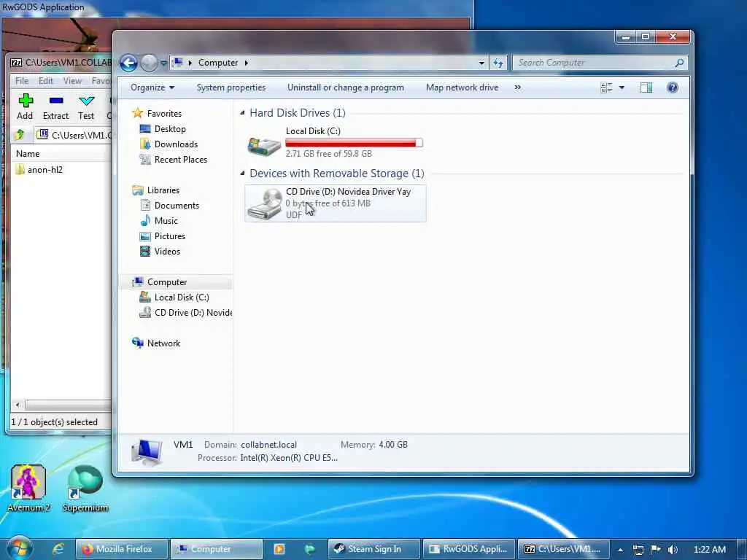Collapse Devices with Removable Storage group
747x560 pixels.
(242, 174)
